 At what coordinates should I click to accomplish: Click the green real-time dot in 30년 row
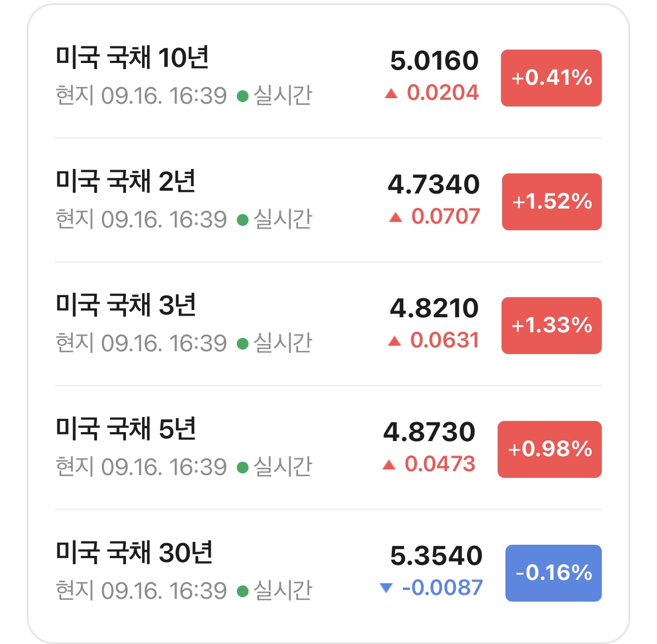[x=242, y=591]
